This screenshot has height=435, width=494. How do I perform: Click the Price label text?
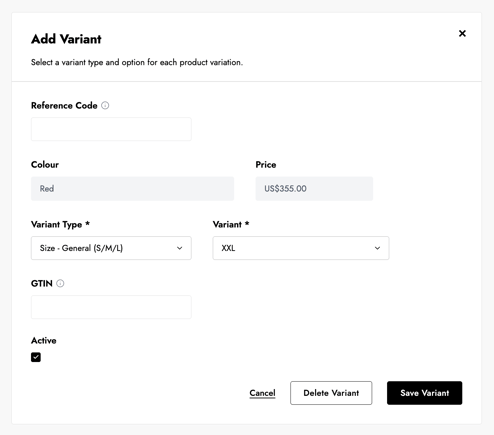point(266,165)
